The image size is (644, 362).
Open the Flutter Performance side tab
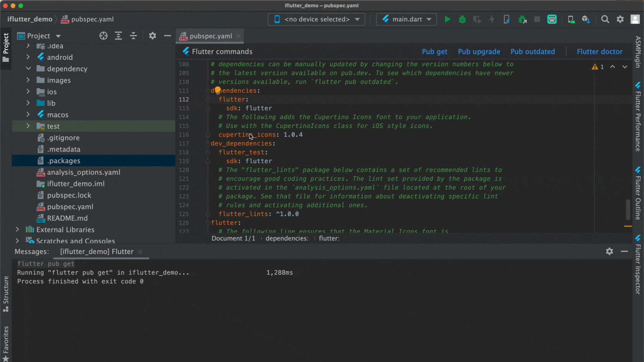tap(638, 117)
